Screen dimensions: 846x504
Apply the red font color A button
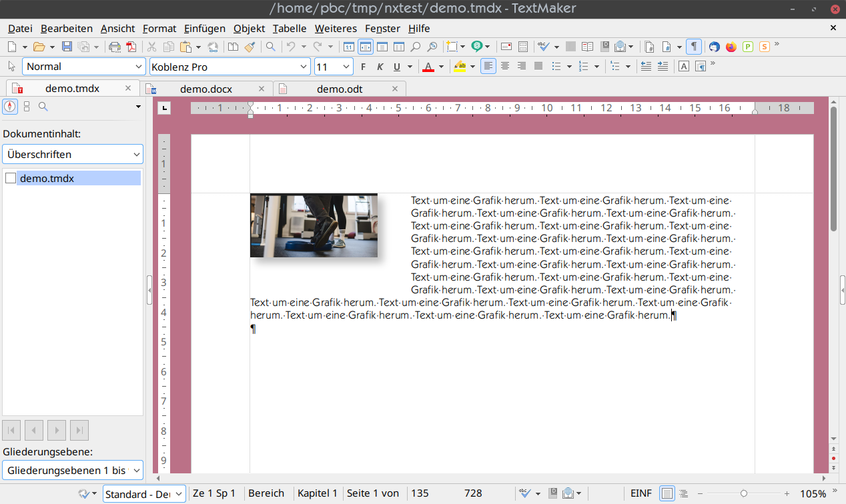pos(428,66)
